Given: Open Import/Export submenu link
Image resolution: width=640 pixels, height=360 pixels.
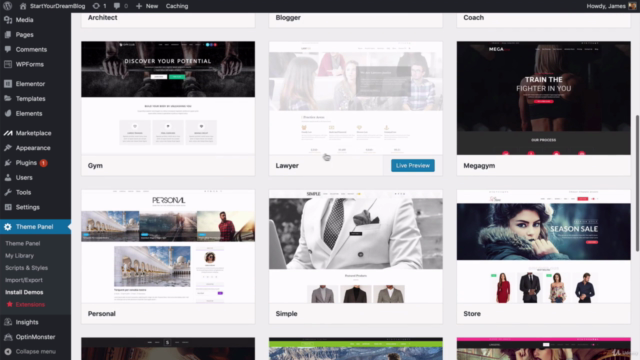Looking at the screenshot, I should click(x=24, y=280).
